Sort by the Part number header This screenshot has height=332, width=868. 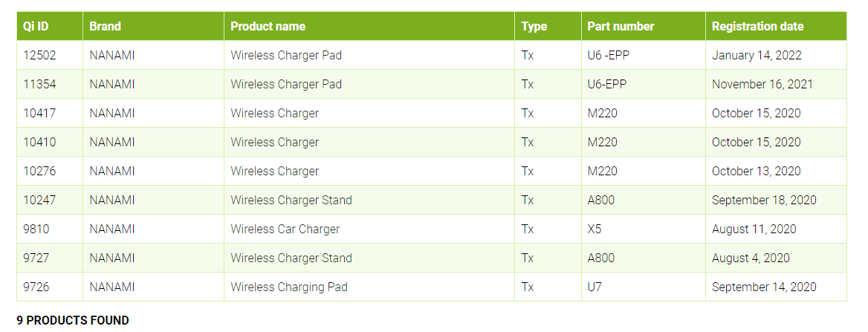[x=621, y=26]
